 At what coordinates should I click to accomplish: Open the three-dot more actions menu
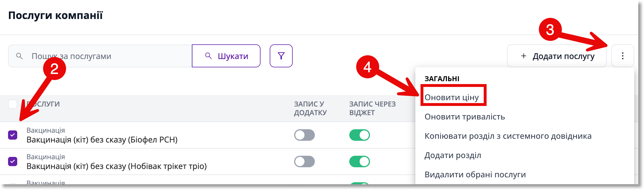pyautogui.click(x=622, y=56)
